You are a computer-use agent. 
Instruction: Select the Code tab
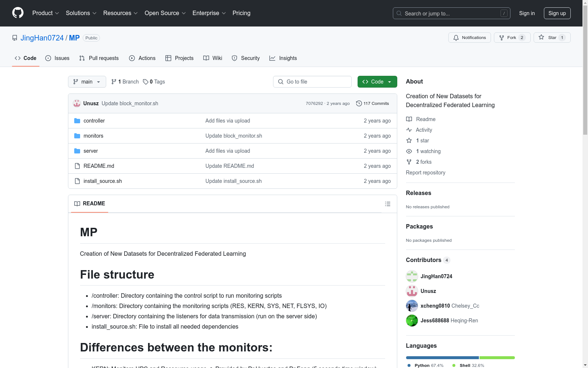point(26,58)
